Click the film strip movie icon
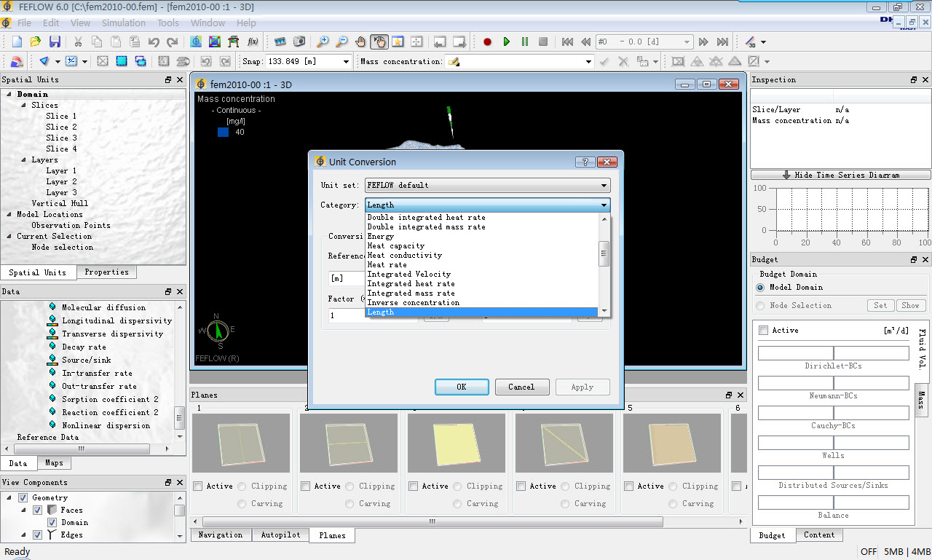Image resolution: width=932 pixels, height=560 pixels. pyautogui.click(x=280, y=42)
